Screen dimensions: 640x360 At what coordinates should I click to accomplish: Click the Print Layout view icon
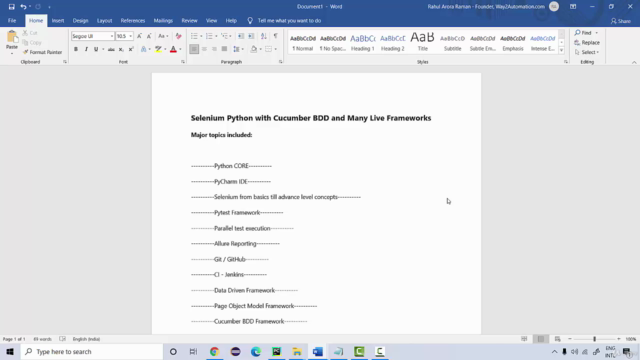point(541,339)
